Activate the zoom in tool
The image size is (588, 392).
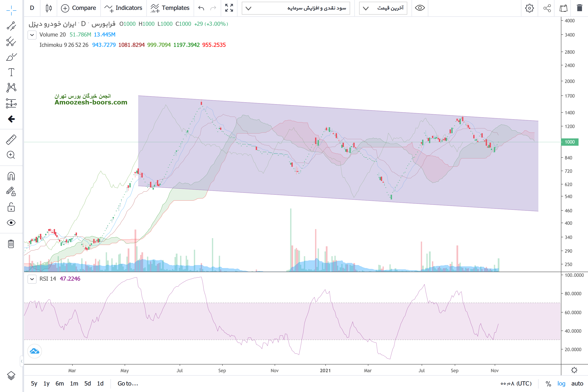pyautogui.click(x=11, y=155)
